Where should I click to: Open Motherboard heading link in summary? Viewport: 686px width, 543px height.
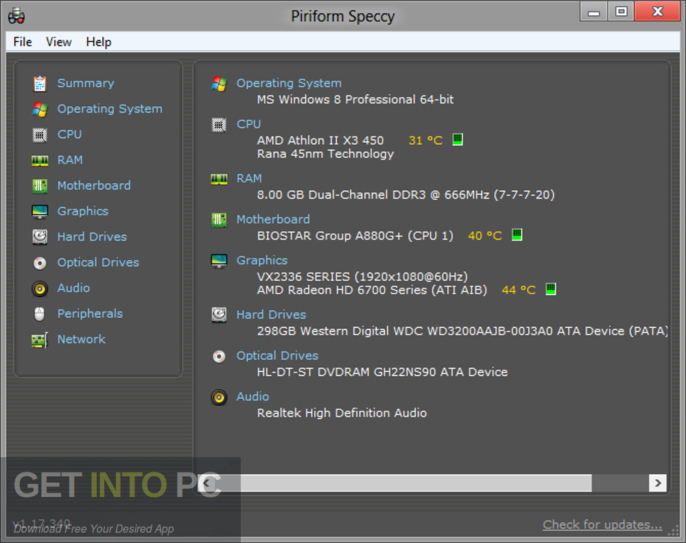coord(273,219)
